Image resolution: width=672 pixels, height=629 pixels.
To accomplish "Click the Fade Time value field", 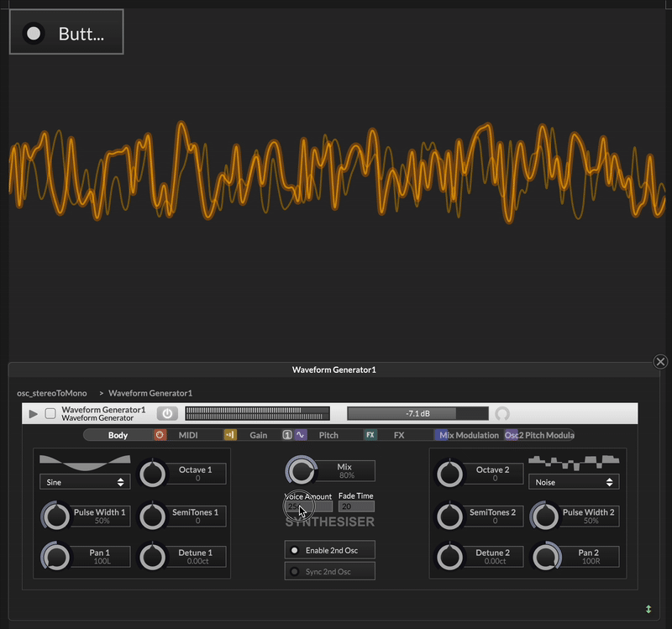I will click(x=356, y=506).
